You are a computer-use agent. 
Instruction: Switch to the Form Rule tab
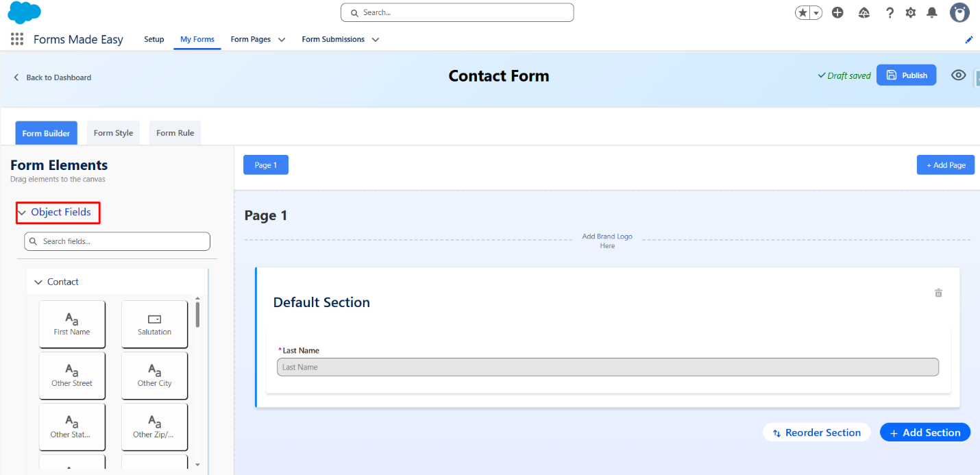point(175,133)
